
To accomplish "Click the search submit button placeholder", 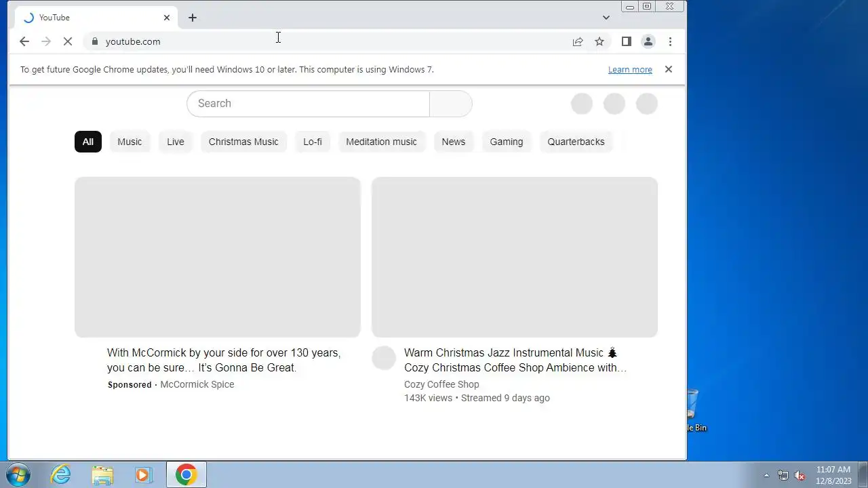I will 451,104.
